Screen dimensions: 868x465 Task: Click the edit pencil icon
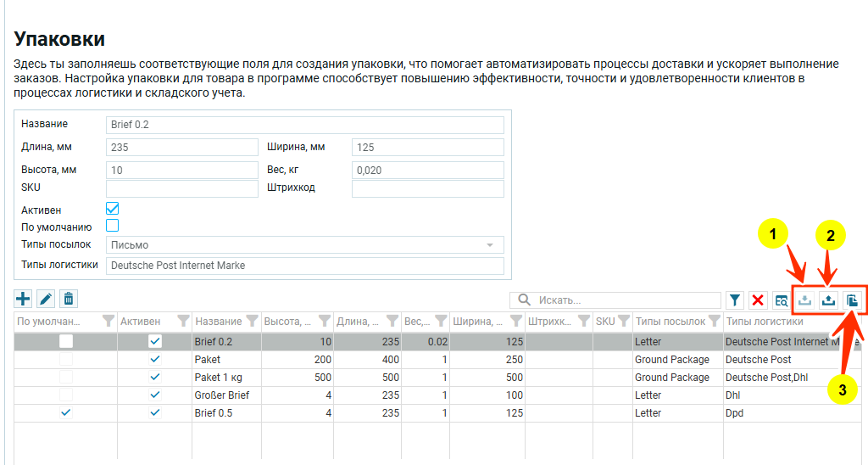pos(46,299)
